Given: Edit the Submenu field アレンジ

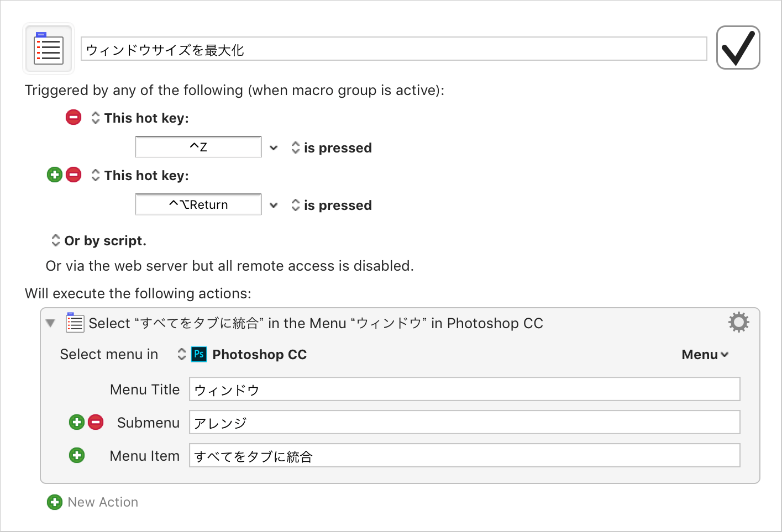Looking at the screenshot, I should (x=465, y=422).
